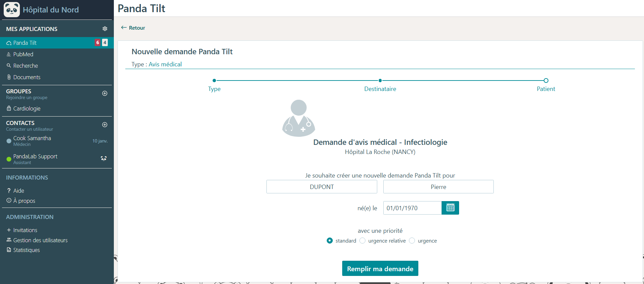Click Hôpital du Nord title
644x284 pixels.
pyautogui.click(x=51, y=10)
